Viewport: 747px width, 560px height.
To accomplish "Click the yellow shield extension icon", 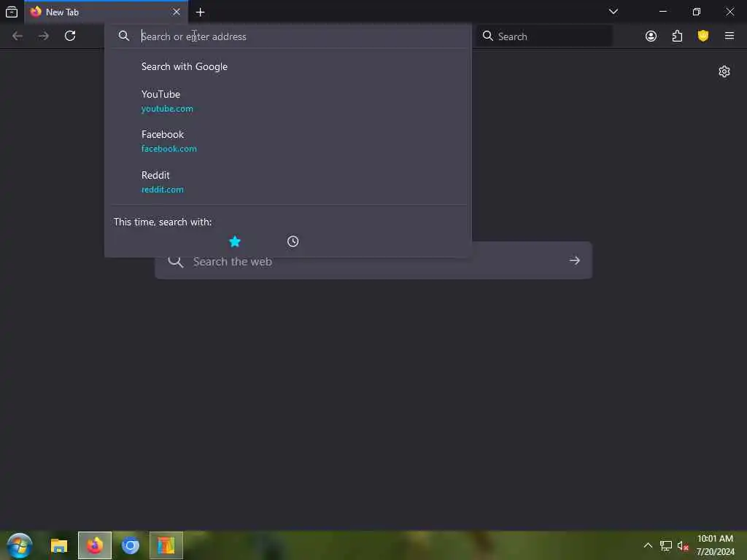I will tap(703, 36).
